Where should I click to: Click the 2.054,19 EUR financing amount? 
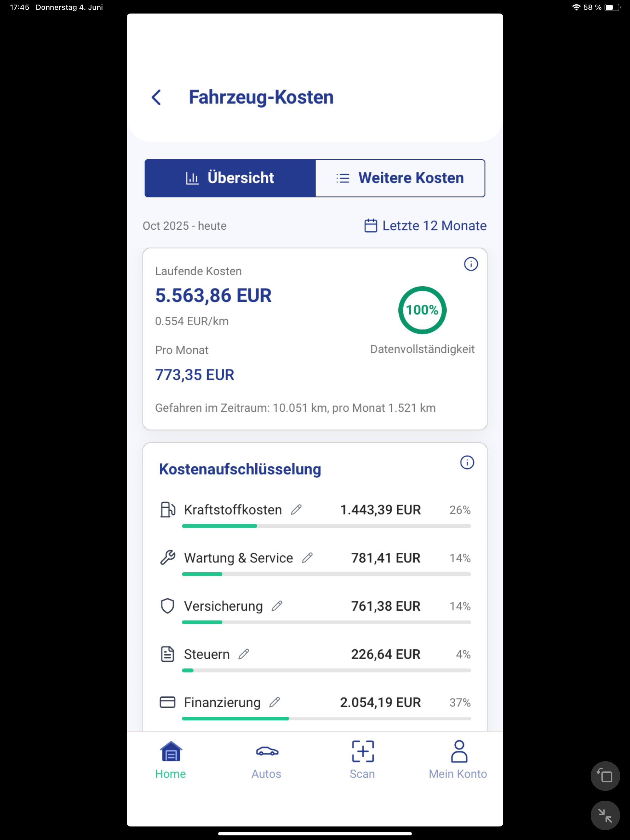[x=380, y=703]
